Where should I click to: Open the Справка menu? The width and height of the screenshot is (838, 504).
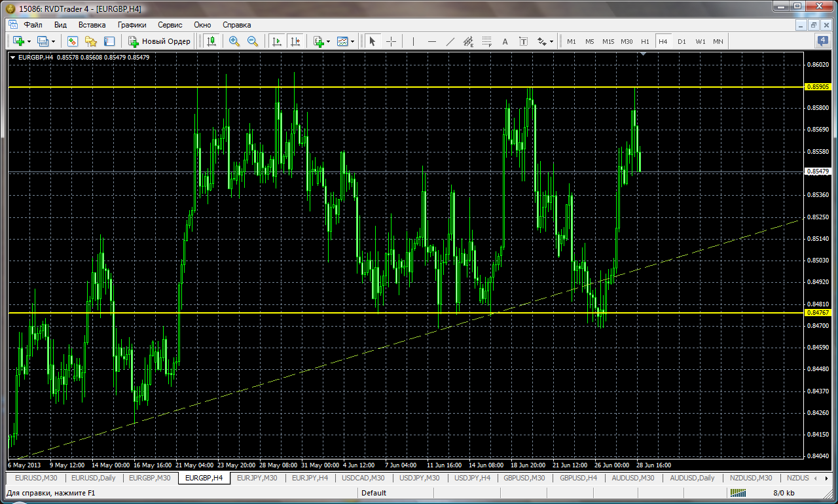point(237,25)
